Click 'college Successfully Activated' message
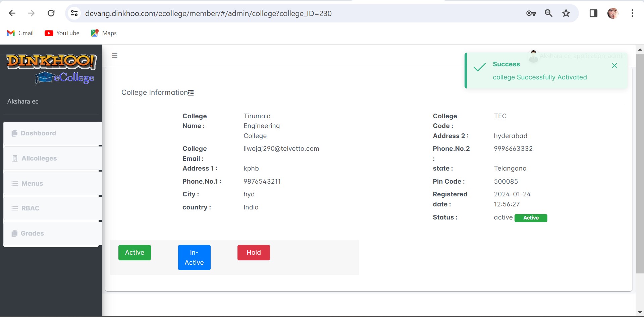The width and height of the screenshot is (644, 317). tap(540, 77)
